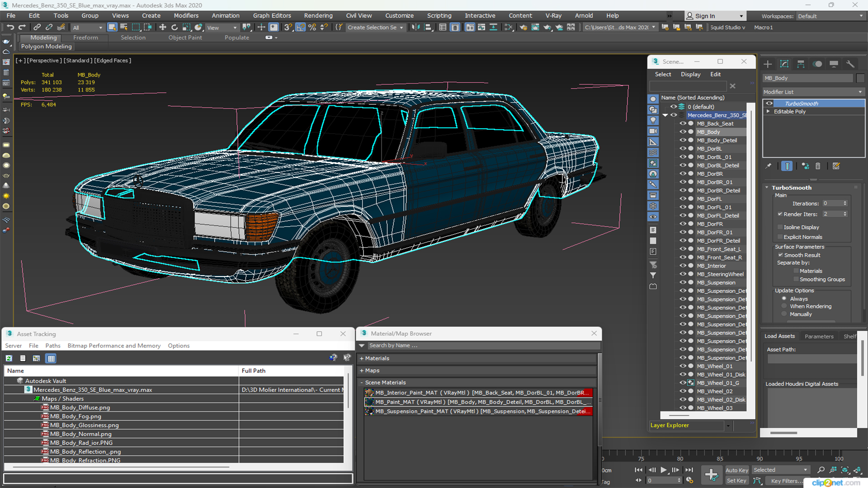Image resolution: width=868 pixels, height=488 pixels.
Task: Click the Redo arrow in the main toolbar
Action: click(x=22, y=28)
